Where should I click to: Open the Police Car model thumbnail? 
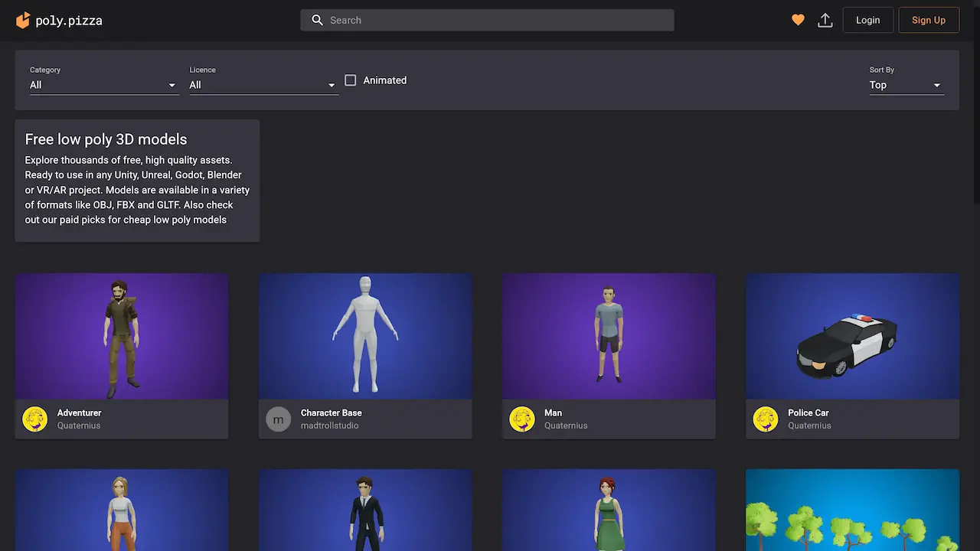coord(852,337)
